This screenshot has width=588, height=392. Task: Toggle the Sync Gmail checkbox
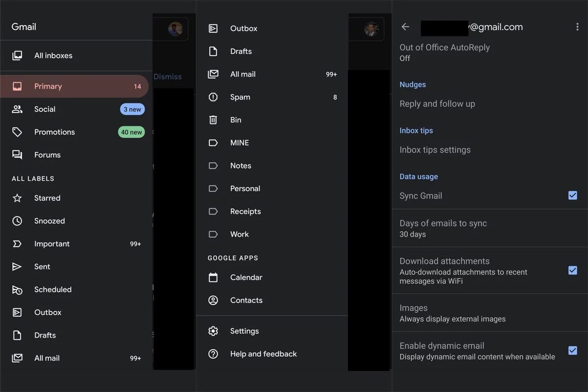pyautogui.click(x=572, y=196)
